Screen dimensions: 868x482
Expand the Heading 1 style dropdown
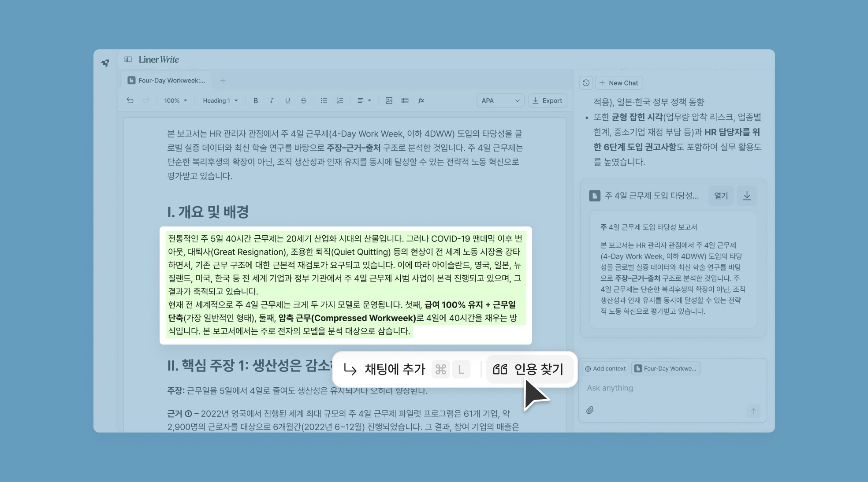[x=220, y=100]
